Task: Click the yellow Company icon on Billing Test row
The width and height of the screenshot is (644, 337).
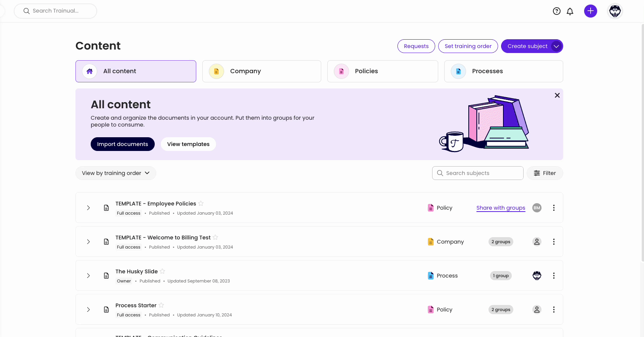Action: pos(431,242)
